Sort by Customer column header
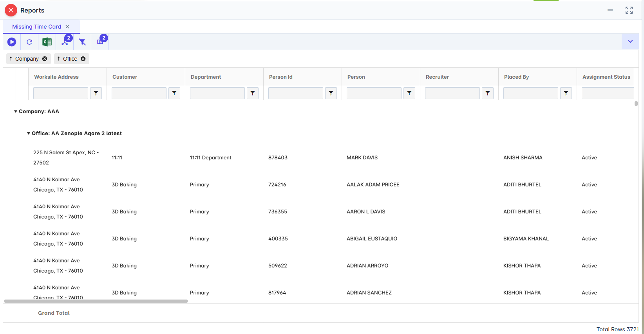Screen dimensions: 644x334 pos(125,77)
